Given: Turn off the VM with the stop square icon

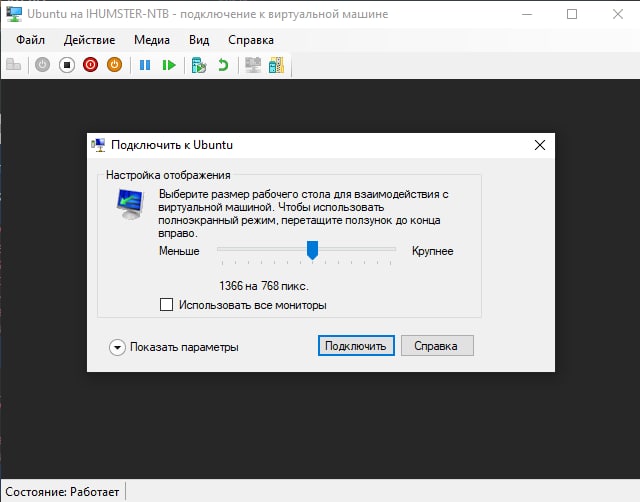Looking at the screenshot, I should click(67, 65).
